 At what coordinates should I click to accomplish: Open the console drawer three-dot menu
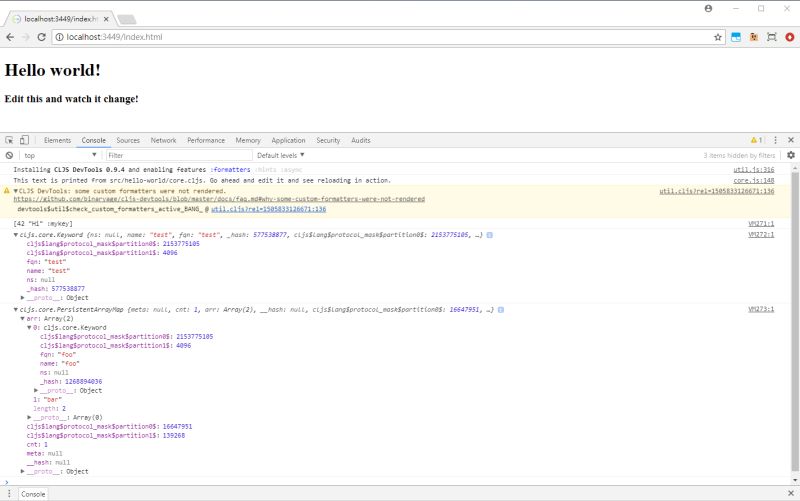click(x=9, y=493)
